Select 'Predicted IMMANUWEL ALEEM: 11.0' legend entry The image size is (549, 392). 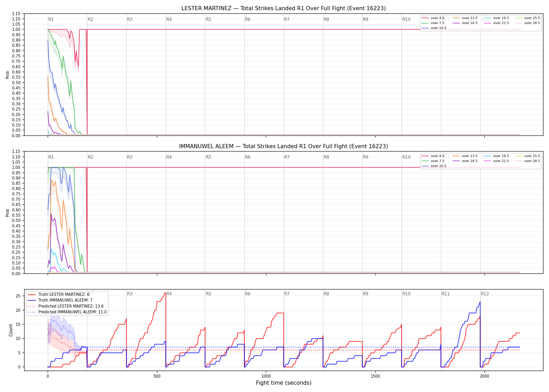pyautogui.click(x=67, y=312)
